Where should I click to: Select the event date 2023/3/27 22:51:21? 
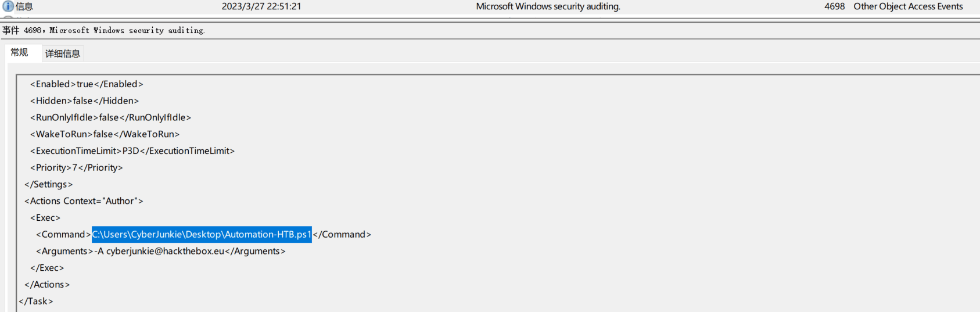coord(261,6)
